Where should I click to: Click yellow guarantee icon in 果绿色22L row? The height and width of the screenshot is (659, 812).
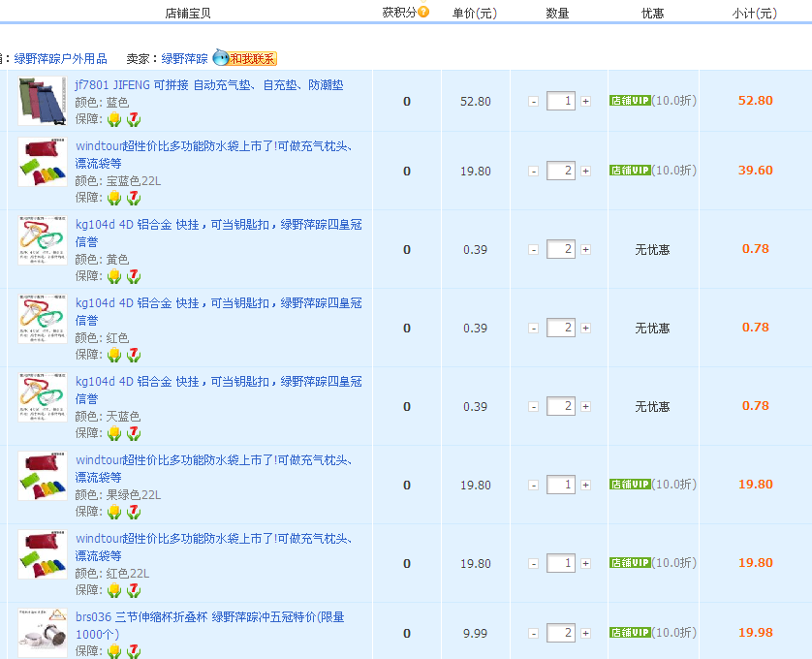[114, 512]
